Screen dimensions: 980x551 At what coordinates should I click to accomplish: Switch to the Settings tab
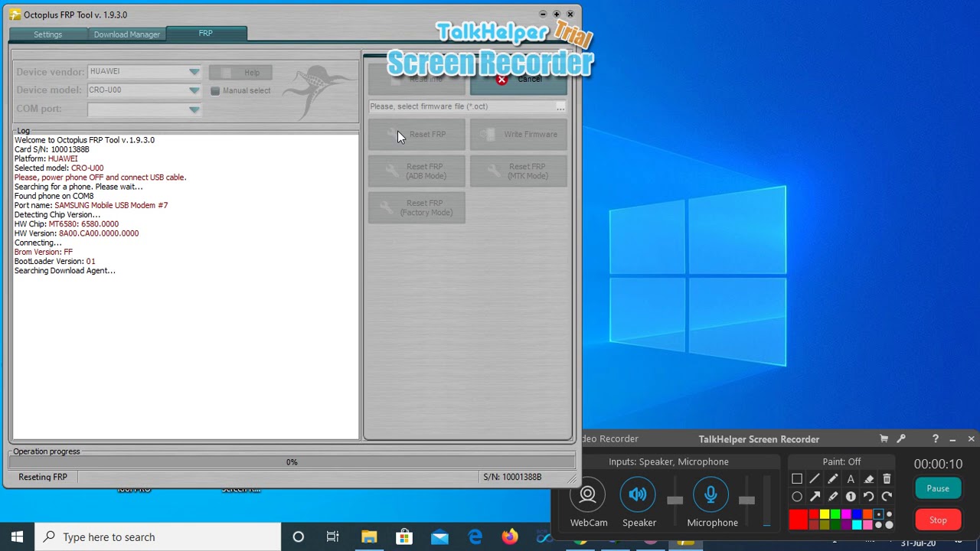[x=47, y=34]
